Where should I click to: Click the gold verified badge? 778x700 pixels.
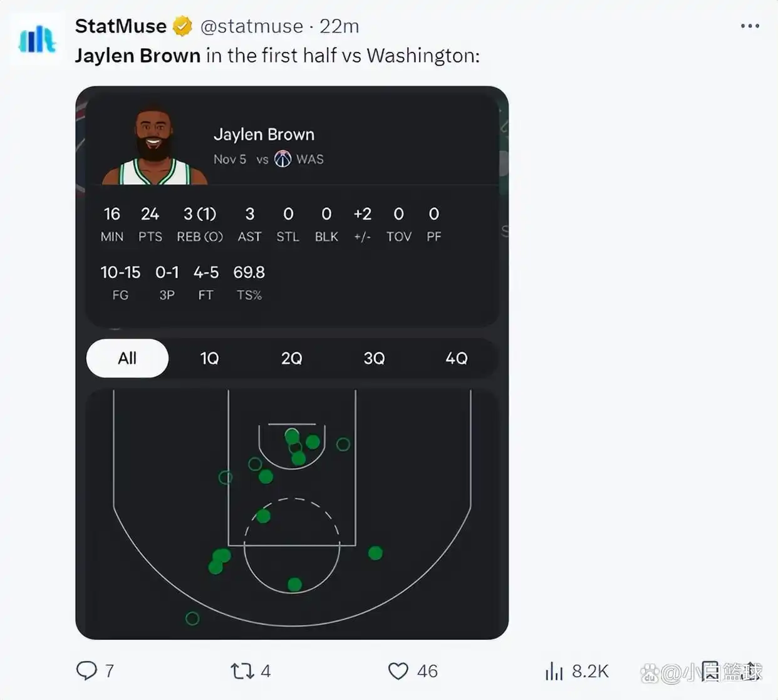182,26
